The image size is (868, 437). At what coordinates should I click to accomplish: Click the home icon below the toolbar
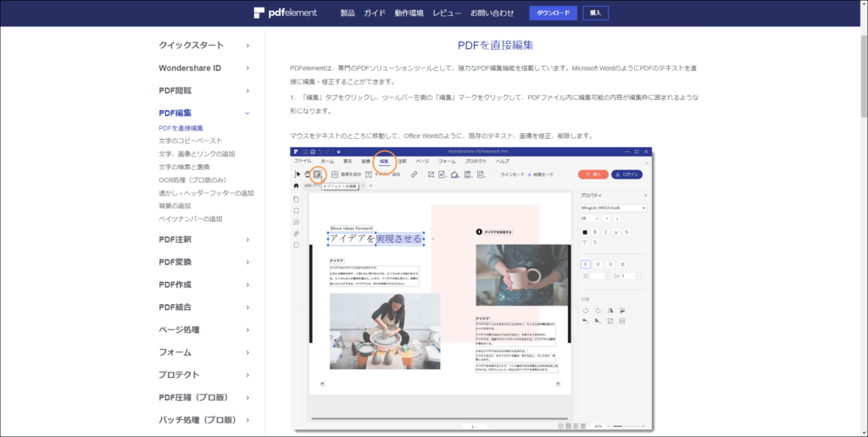coord(296,185)
